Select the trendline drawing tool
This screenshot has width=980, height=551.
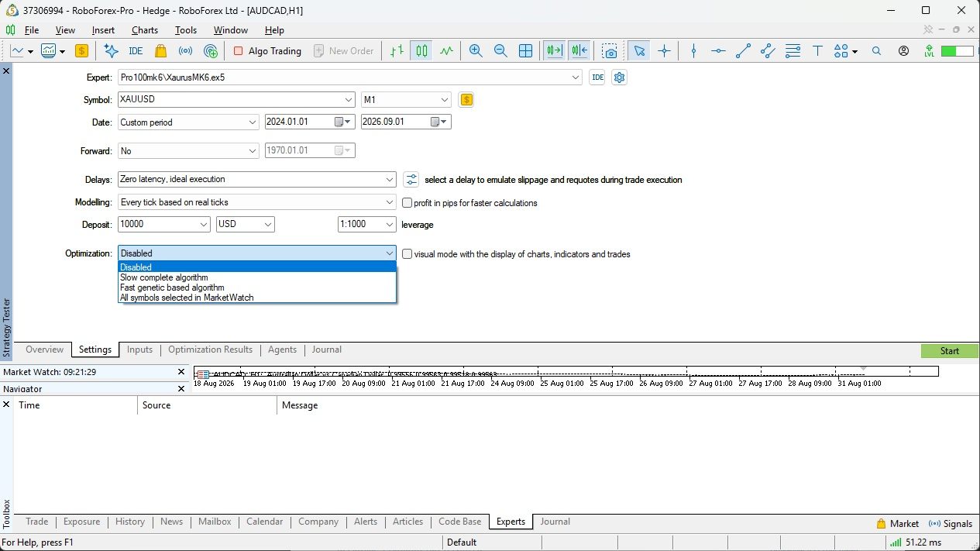click(743, 51)
